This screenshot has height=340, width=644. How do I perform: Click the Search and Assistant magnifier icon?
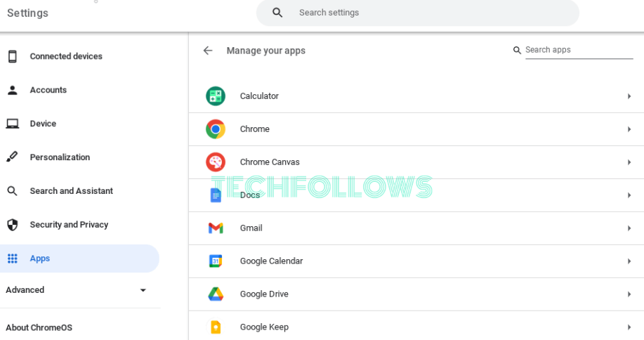pyautogui.click(x=13, y=191)
